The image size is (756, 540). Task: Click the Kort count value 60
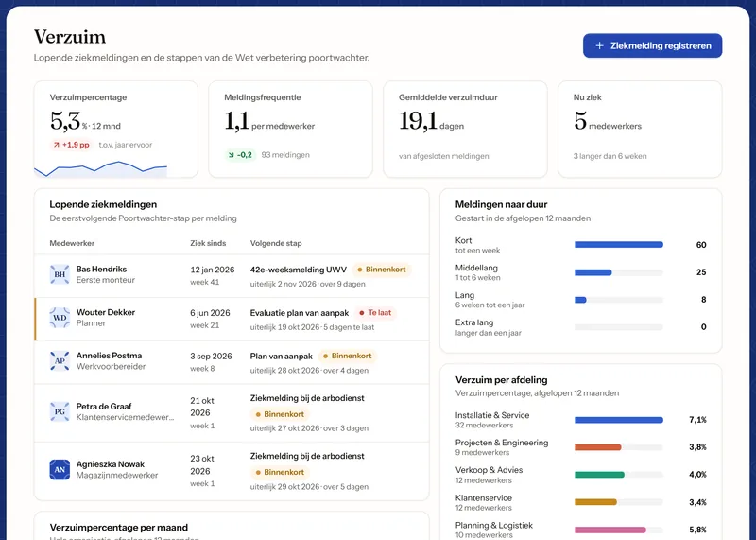(x=701, y=245)
